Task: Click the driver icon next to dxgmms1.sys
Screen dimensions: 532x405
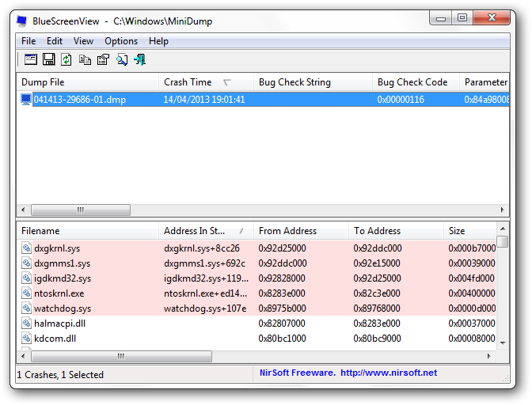Action: 26,263
